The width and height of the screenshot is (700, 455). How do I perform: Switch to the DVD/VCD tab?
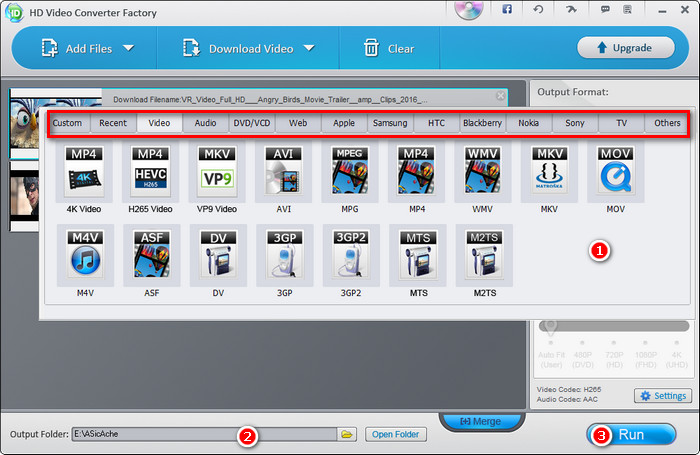[252, 123]
